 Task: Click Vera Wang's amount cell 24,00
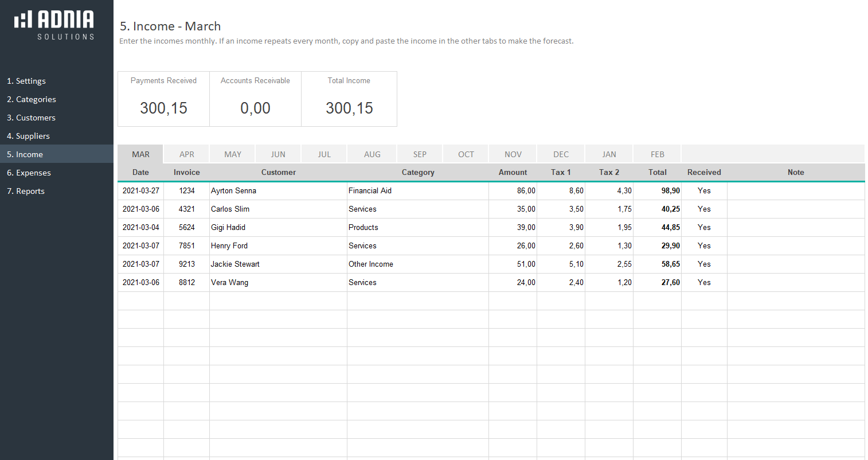point(513,282)
